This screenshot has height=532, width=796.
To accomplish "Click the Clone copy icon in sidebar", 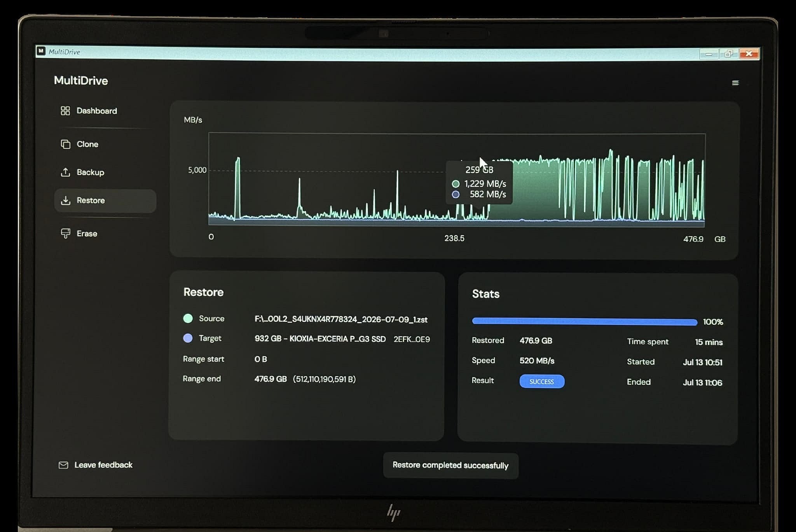I will coord(65,144).
